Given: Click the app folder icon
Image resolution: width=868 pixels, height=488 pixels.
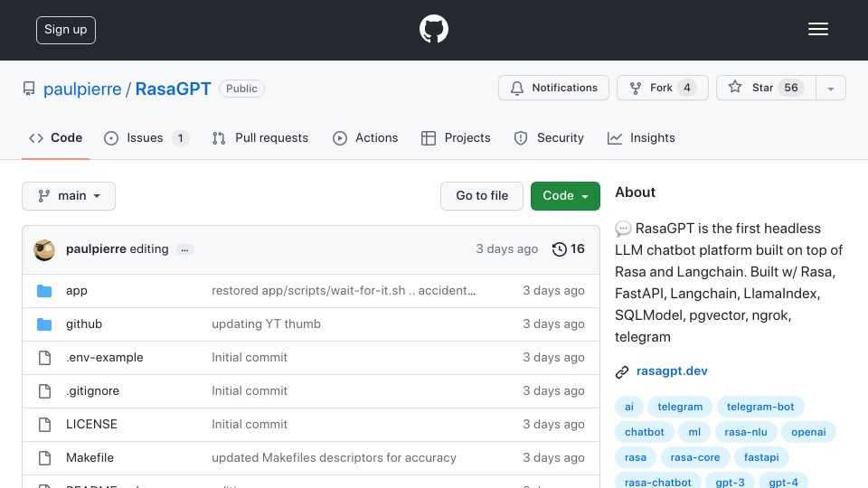Looking at the screenshot, I should [x=44, y=291].
